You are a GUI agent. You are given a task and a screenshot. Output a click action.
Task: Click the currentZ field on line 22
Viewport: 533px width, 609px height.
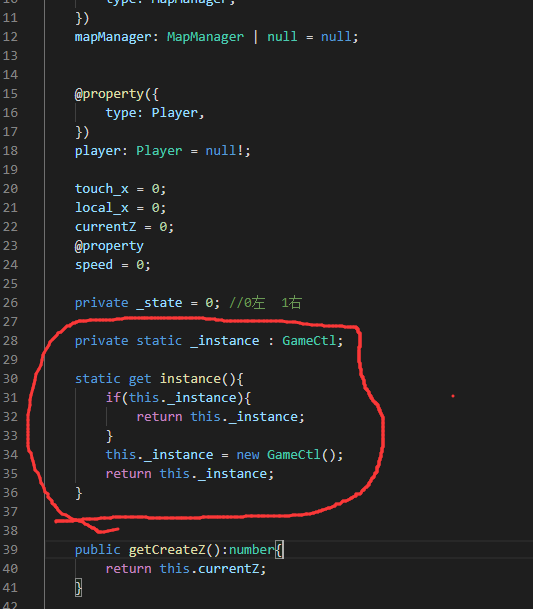click(105, 227)
